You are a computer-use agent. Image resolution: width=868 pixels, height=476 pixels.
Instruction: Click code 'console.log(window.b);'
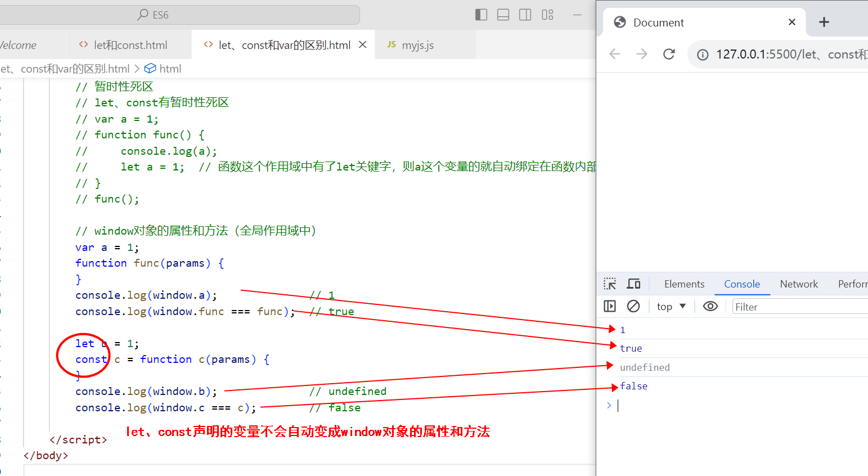click(x=146, y=392)
